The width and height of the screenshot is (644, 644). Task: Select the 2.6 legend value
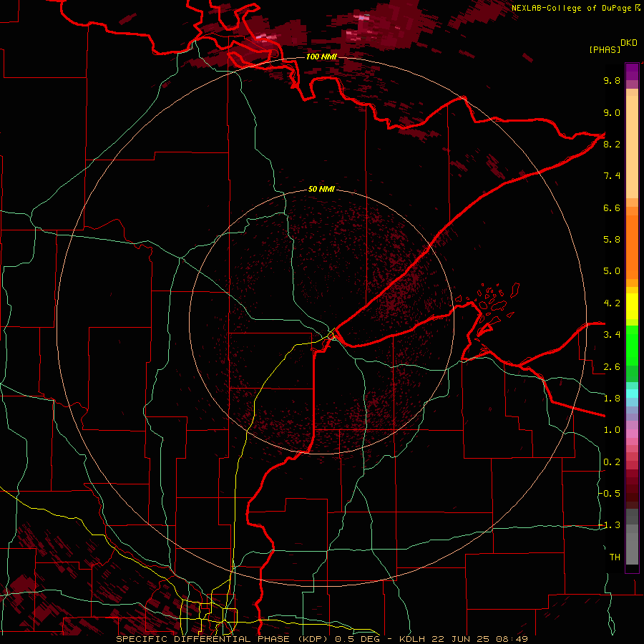[612, 367]
